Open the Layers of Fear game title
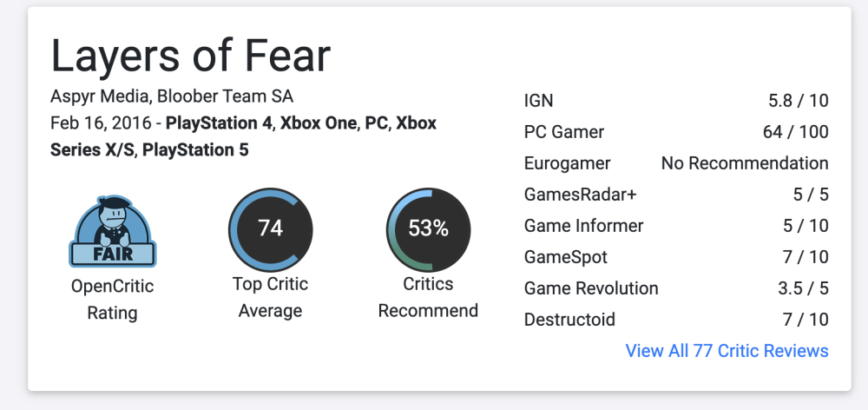The height and width of the screenshot is (410, 868). pos(191,56)
